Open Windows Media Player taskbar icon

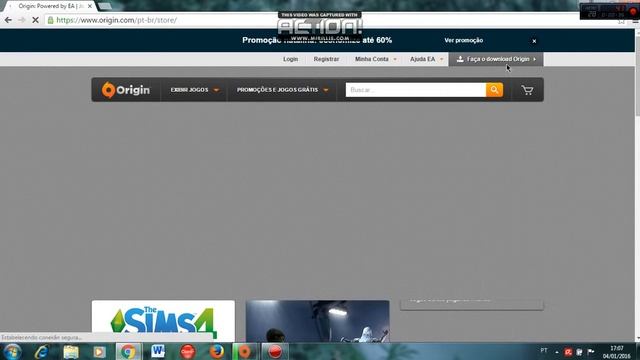[99, 351]
